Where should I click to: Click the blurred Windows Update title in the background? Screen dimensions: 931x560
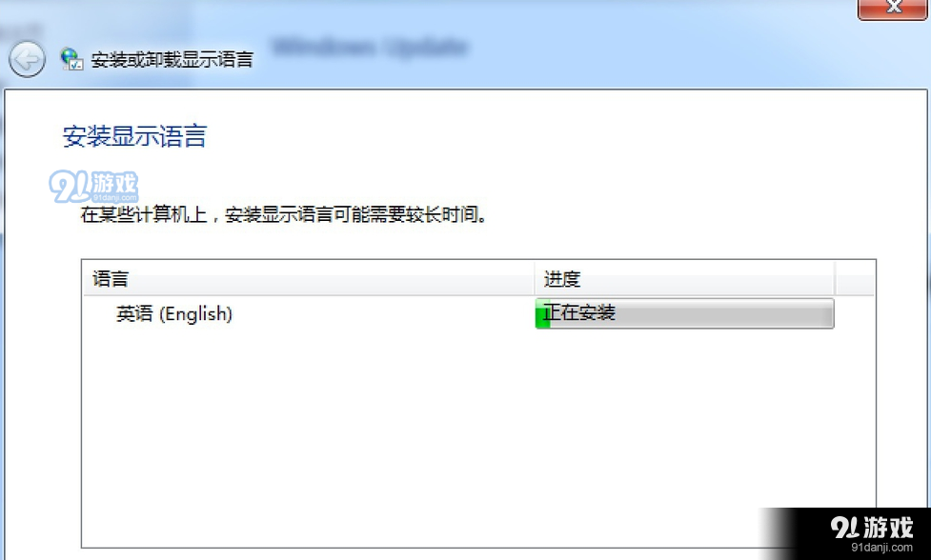(370, 47)
